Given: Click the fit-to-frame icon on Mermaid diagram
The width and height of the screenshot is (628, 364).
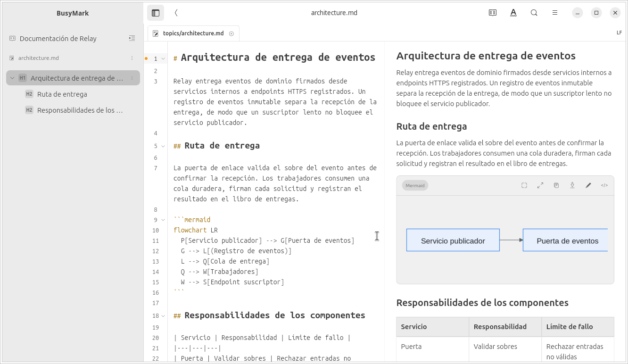Looking at the screenshot, I should click(x=524, y=185).
